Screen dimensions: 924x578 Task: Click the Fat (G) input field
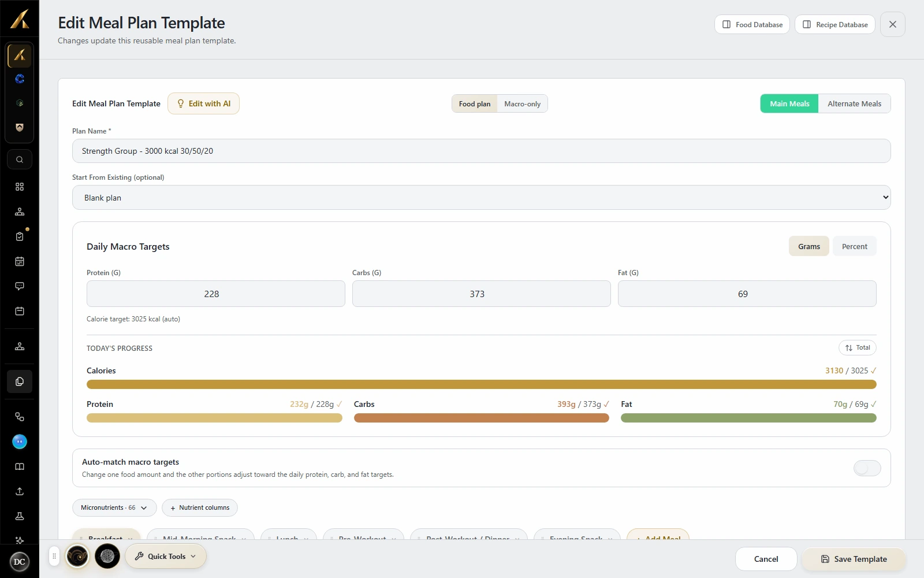(x=747, y=294)
